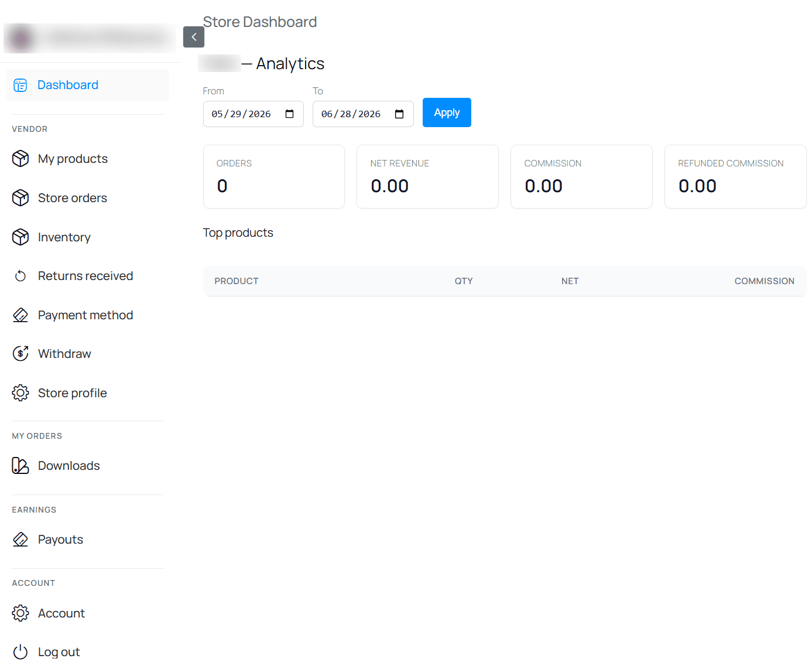Open the Withdraw page
The height and width of the screenshot is (662, 812).
tap(64, 354)
